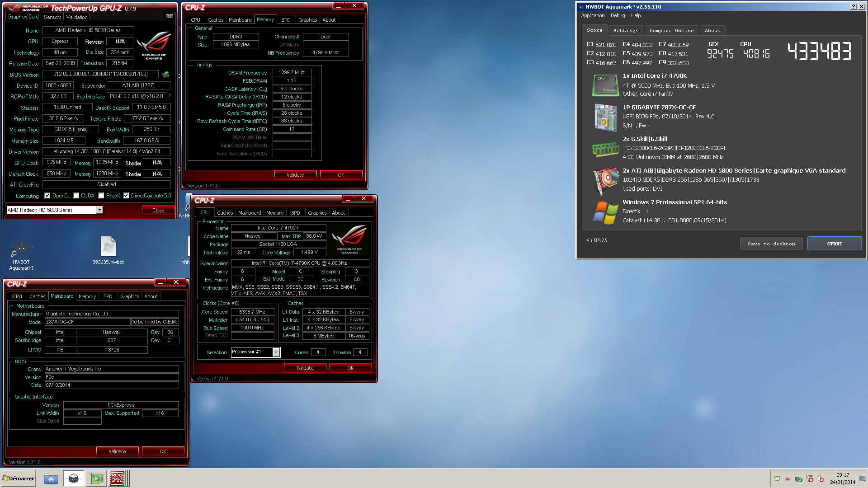Click the BIOS save chip icon in GPU-Z
The image size is (868, 488).
coord(165,74)
